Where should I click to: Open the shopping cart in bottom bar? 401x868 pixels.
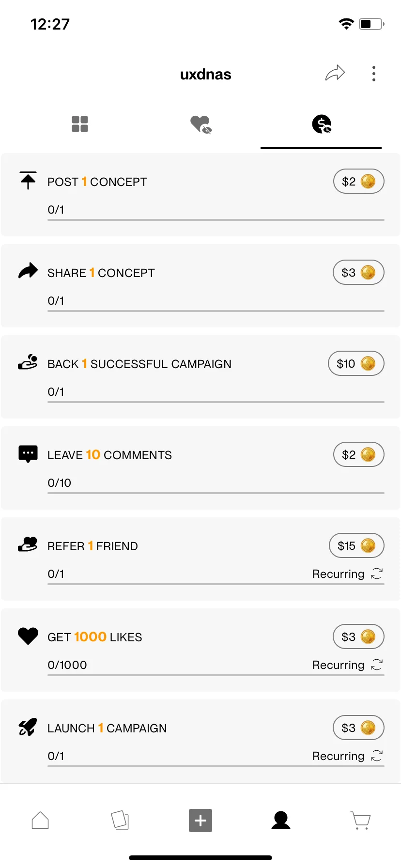(361, 821)
